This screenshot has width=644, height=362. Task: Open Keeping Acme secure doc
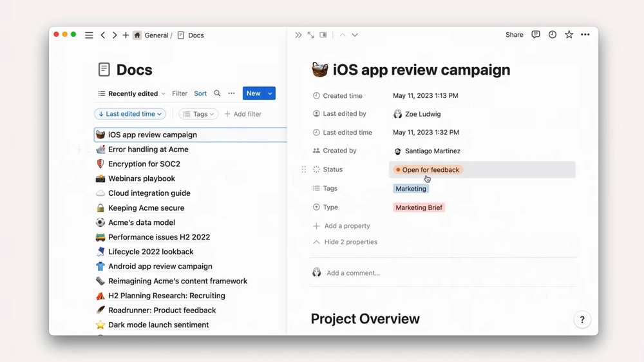point(146,208)
